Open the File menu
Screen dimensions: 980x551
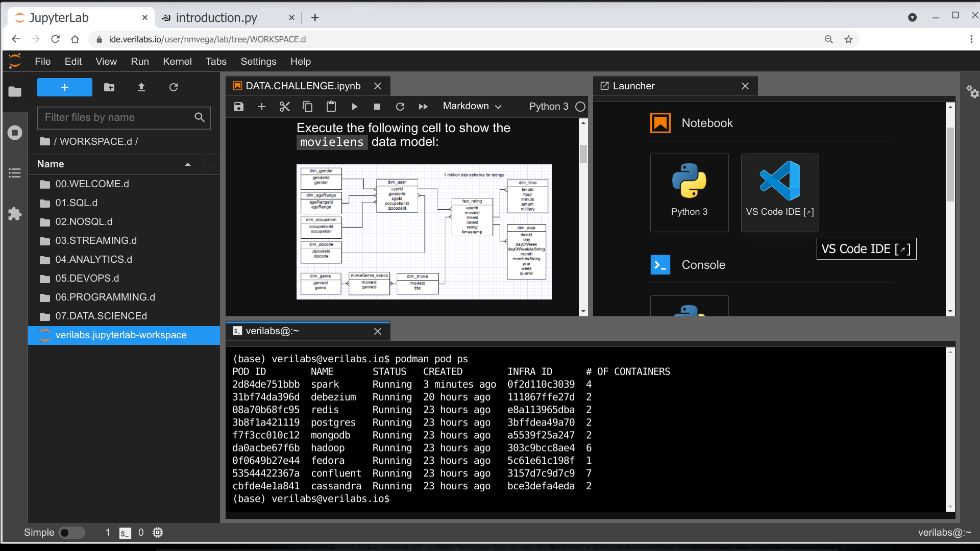click(x=43, y=61)
